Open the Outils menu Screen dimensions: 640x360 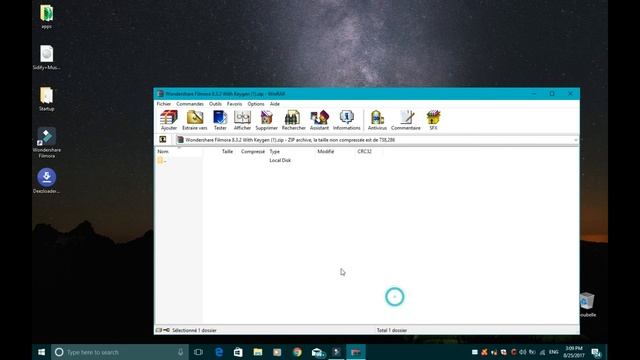[215, 104]
